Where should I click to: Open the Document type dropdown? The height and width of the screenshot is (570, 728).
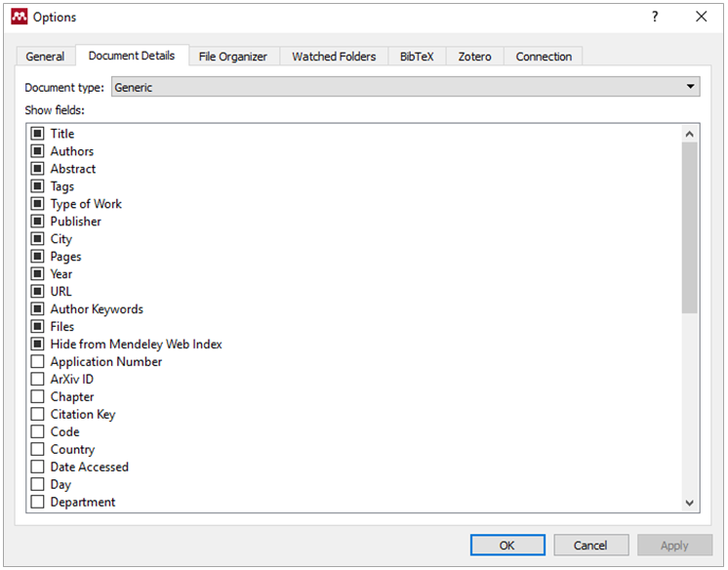(405, 87)
